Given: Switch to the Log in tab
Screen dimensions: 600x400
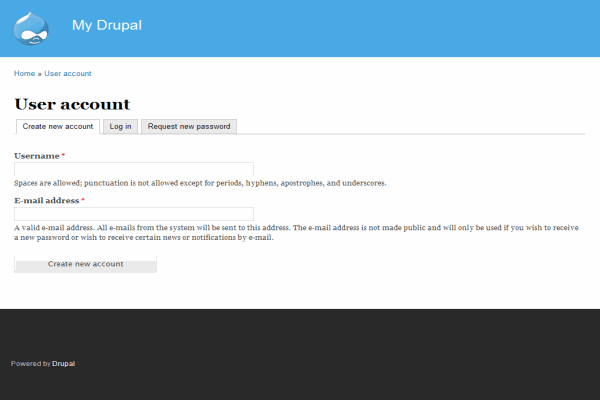Looking at the screenshot, I should click(x=121, y=127).
